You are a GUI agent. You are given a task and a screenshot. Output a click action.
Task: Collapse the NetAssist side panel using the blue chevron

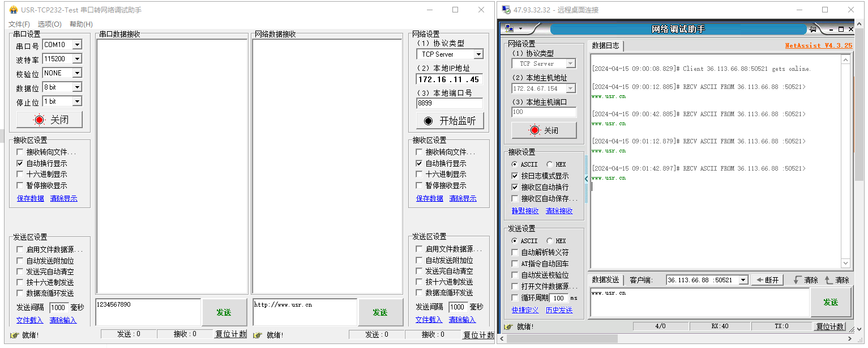tap(586, 179)
